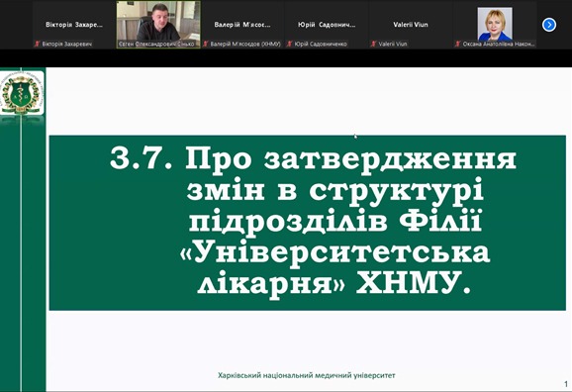Click the slide line 'змін в структурі'
The width and height of the screenshot is (572, 392).
point(335,190)
